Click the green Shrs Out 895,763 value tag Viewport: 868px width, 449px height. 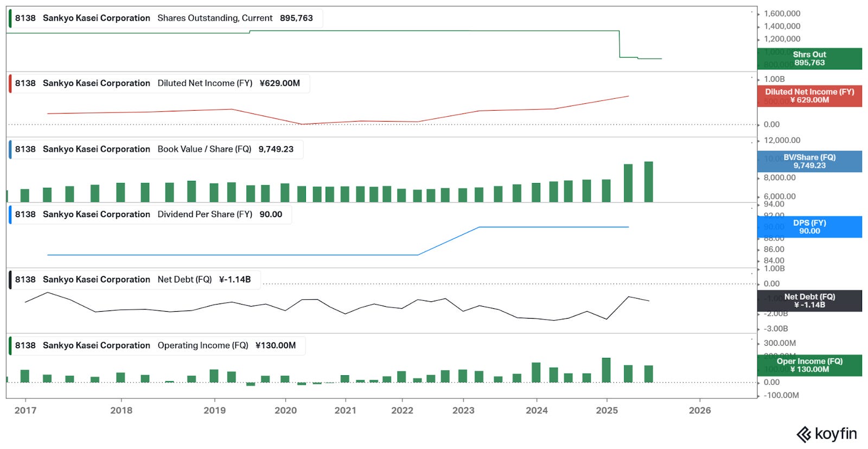pos(809,59)
